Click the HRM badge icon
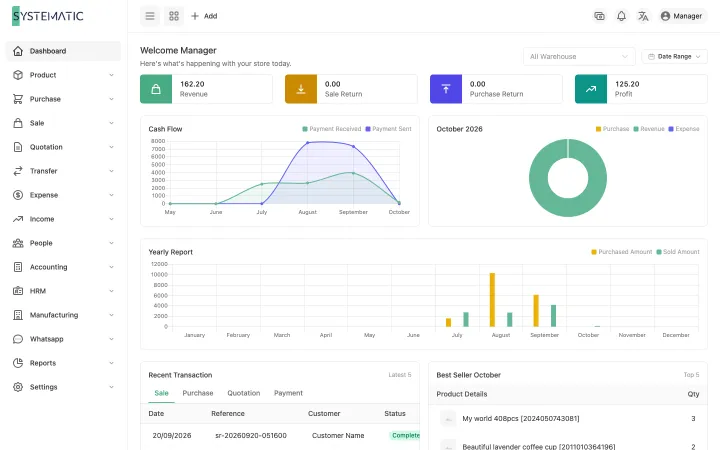720x450 pixels. (18, 291)
